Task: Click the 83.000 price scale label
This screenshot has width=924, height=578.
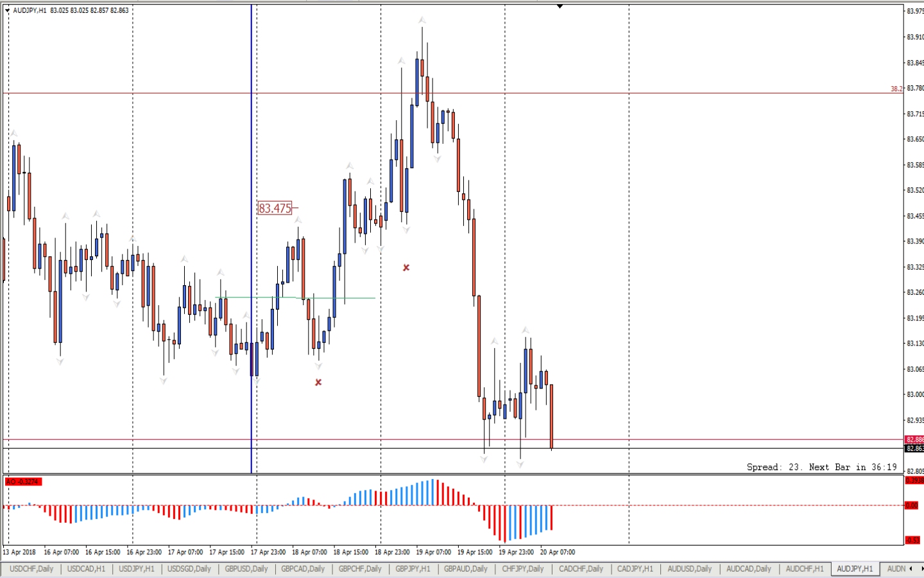Action: [915, 394]
